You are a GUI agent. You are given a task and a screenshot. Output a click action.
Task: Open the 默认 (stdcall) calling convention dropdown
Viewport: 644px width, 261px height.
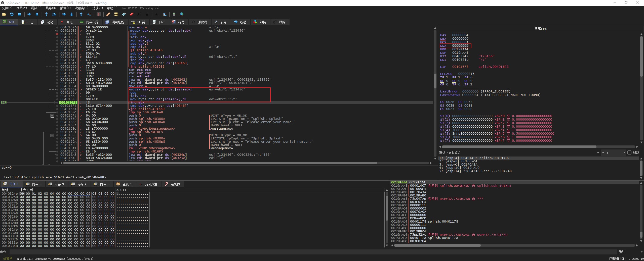(x=598, y=153)
